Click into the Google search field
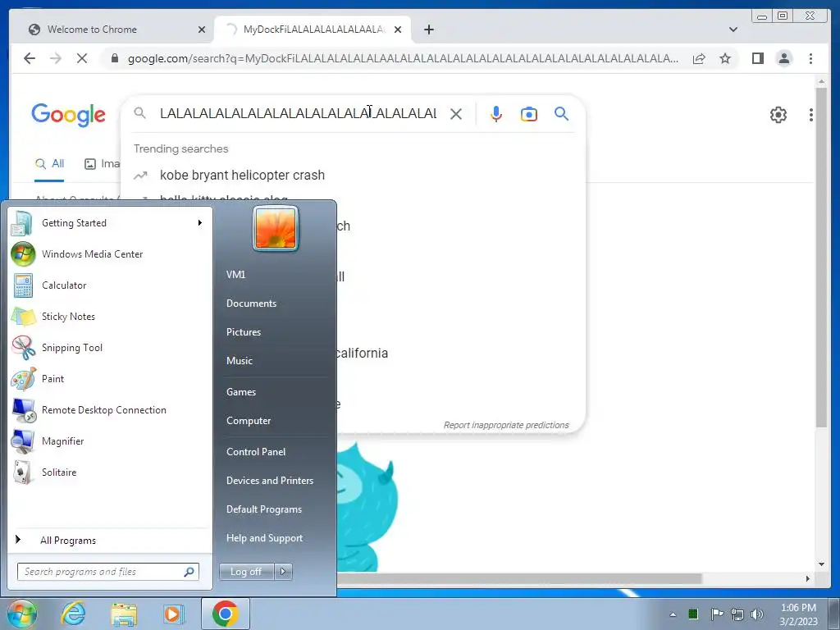This screenshot has height=630, width=840. tap(298, 113)
